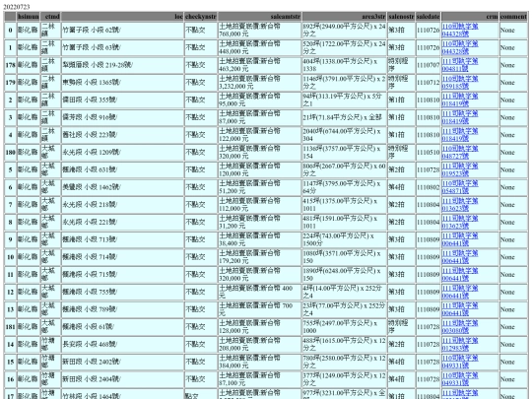The height and width of the screenshot is (399, 532).
Task: Select the price cell containing 384,000 元
Action: (x=259, y=362)
